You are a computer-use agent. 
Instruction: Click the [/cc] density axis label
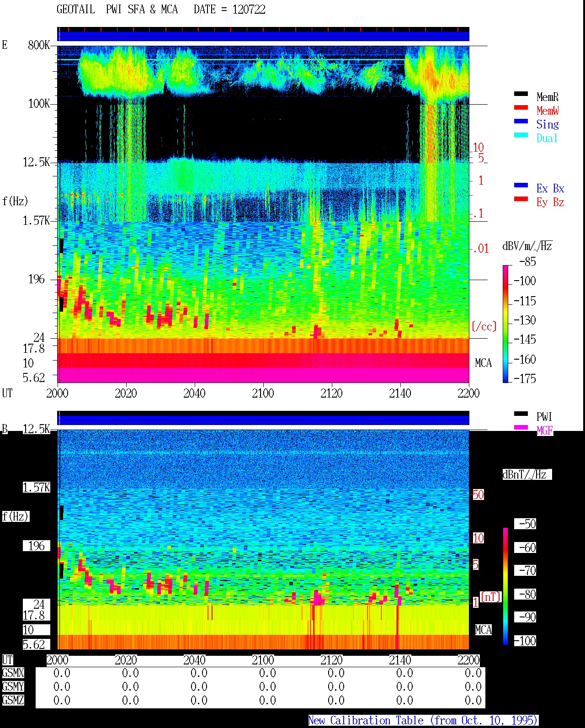pyautogui.click(x=484, y=327)
